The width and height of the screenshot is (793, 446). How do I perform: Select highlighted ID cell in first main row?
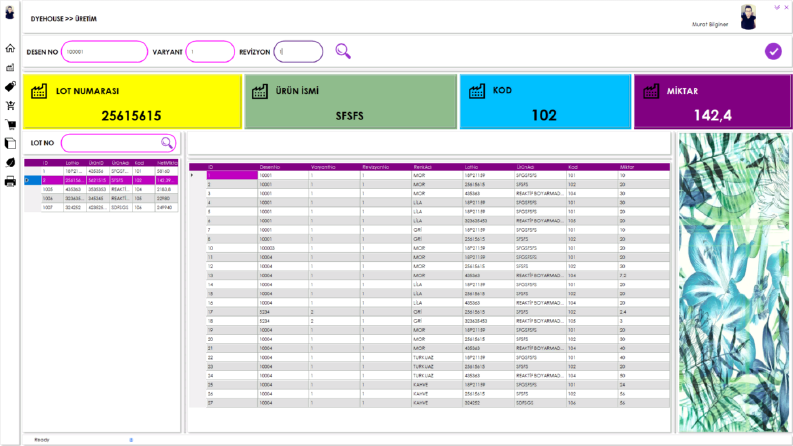pyautogui.click(x=232, y=175)
